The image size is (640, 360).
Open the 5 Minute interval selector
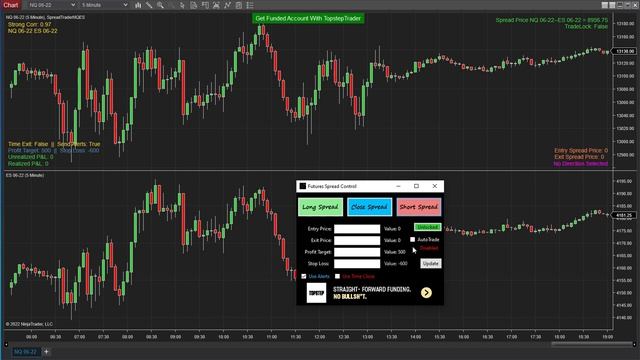click(104, 5)
